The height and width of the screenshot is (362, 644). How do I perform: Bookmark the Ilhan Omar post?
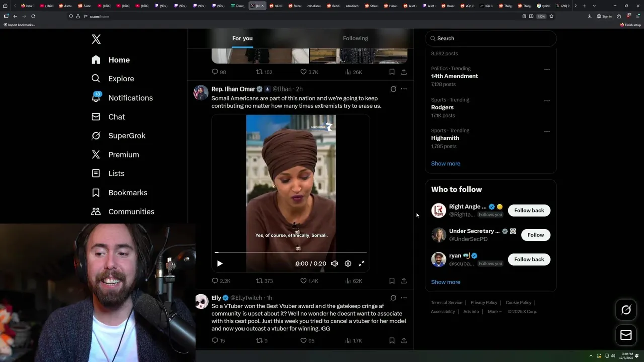pos(392,281)
